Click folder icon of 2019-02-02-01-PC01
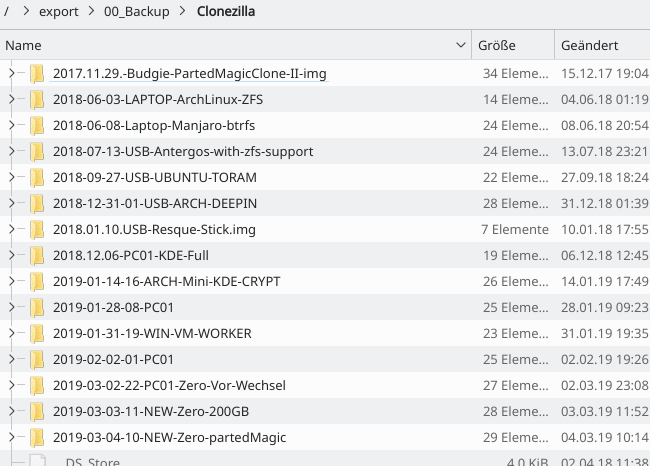 [38, 360]
